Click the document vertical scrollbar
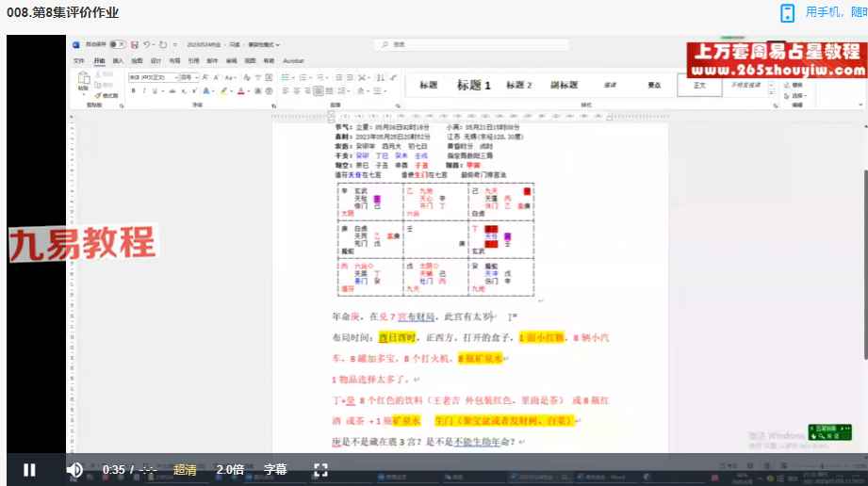The image size is (868, 486). (864, 265)
